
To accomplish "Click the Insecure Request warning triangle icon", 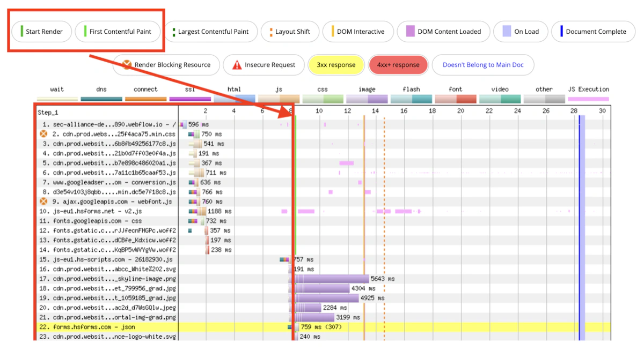I will 237,65.
